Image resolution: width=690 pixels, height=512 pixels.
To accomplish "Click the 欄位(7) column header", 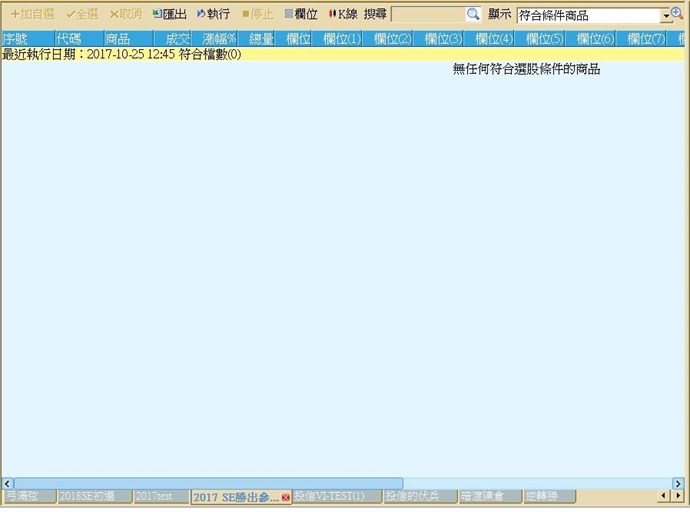I will (x=641, y=39).
